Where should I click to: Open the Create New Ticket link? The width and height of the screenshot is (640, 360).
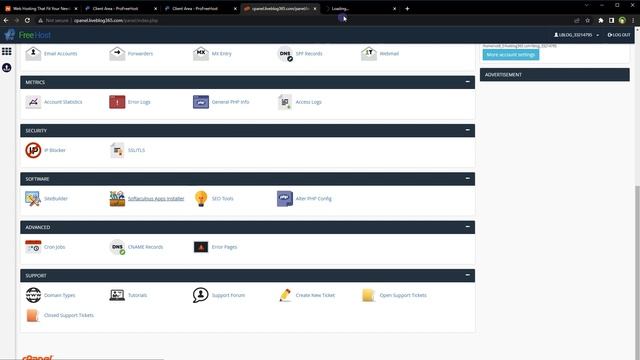315,295
